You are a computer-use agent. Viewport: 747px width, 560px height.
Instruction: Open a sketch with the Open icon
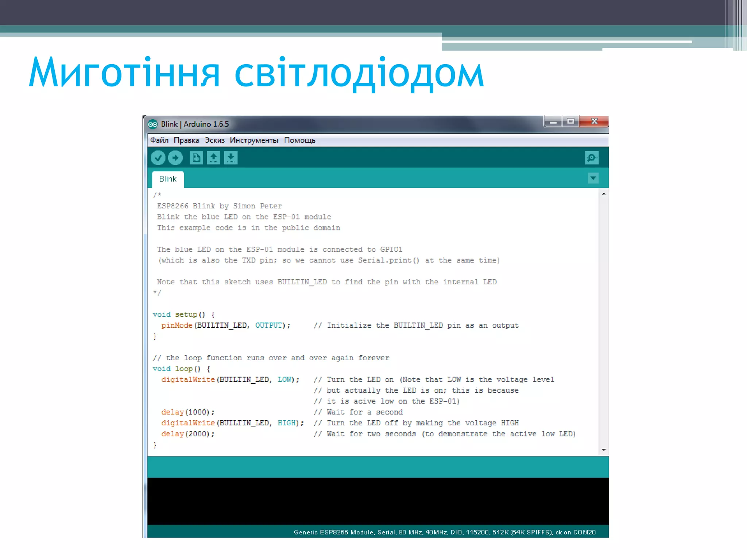213,158
